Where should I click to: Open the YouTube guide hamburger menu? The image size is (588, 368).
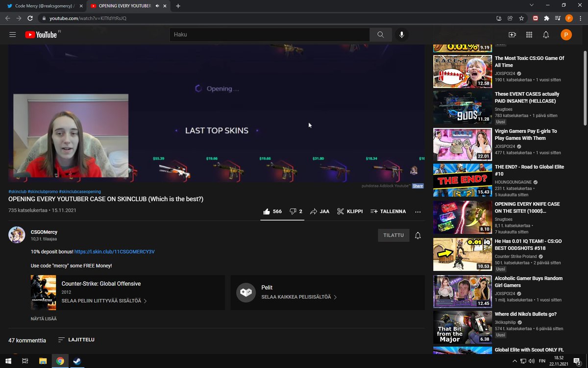(x=13, y=35)
